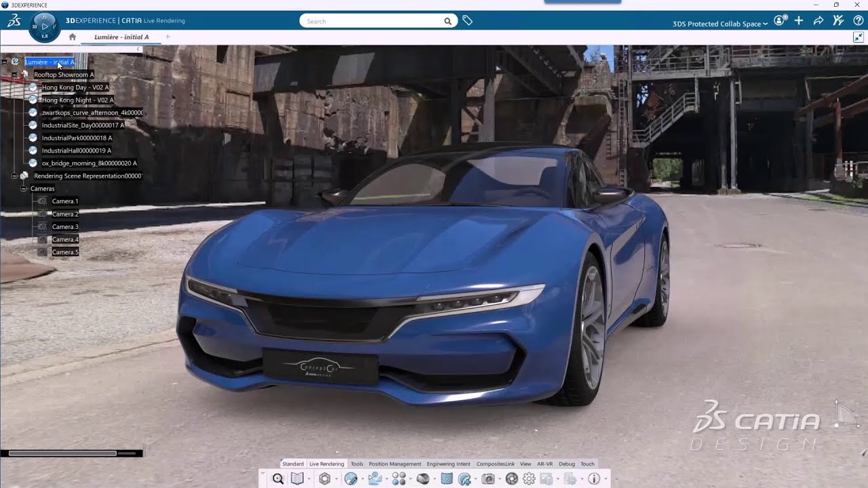Open the Engineering Intent tab
This screenshot has width=868, height=488.
coord(448,464)
